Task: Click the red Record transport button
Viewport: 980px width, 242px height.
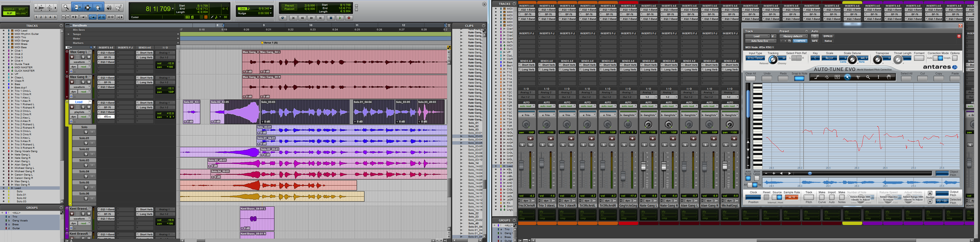Action: (349, 18)
